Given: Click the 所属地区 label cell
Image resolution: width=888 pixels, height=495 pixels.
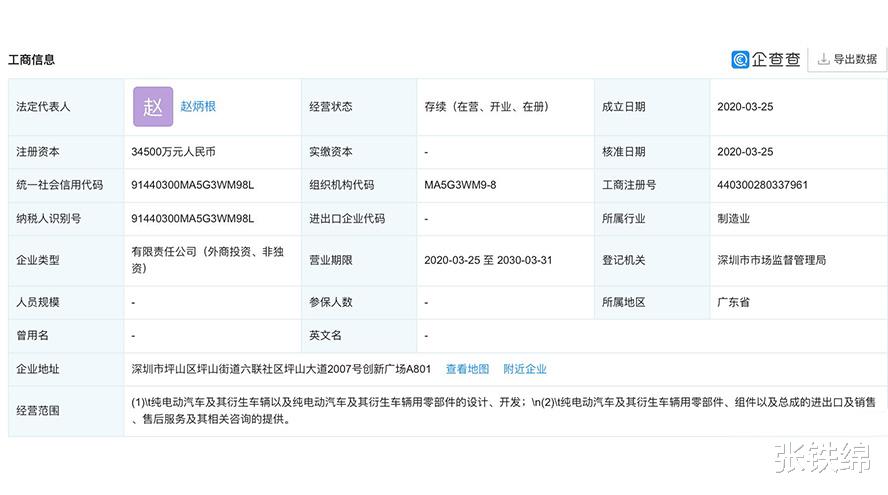Looking at the screenshot, I should (652, 302).
